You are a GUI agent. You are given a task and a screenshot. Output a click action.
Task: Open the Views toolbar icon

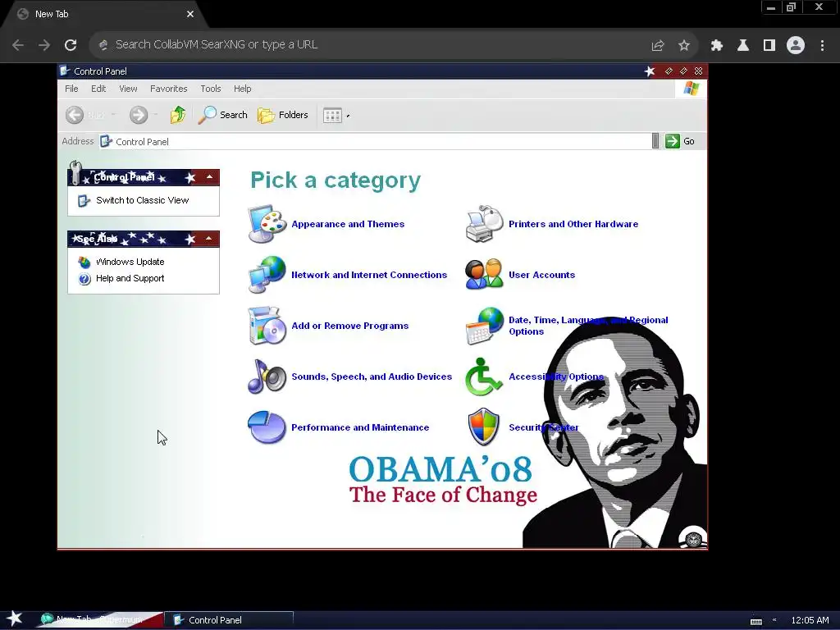[x=332, y=115]
